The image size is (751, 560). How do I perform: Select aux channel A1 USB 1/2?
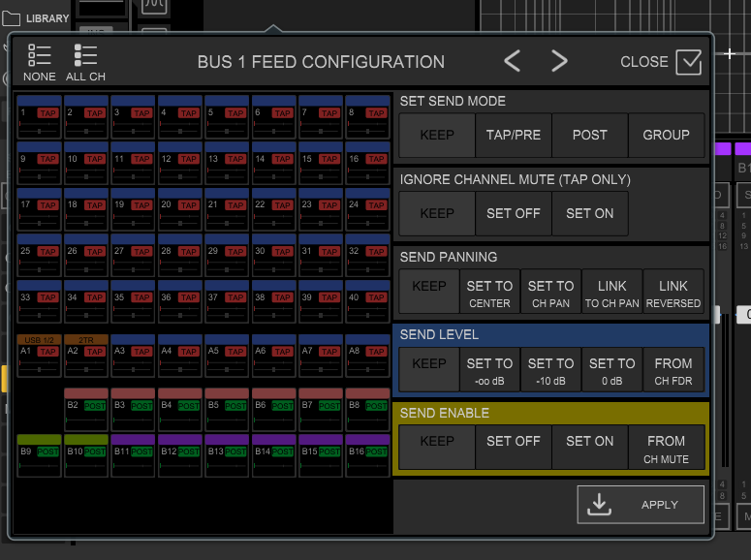40,356
